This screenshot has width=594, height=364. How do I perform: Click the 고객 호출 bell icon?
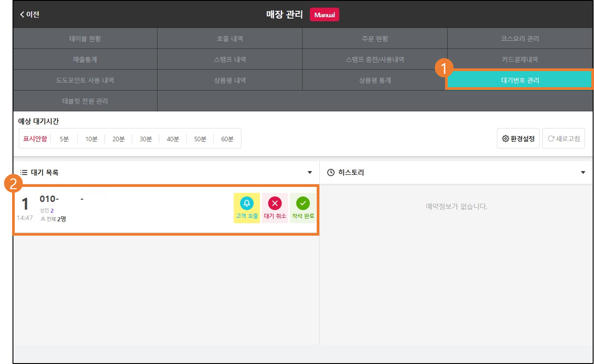click(247, 203)
